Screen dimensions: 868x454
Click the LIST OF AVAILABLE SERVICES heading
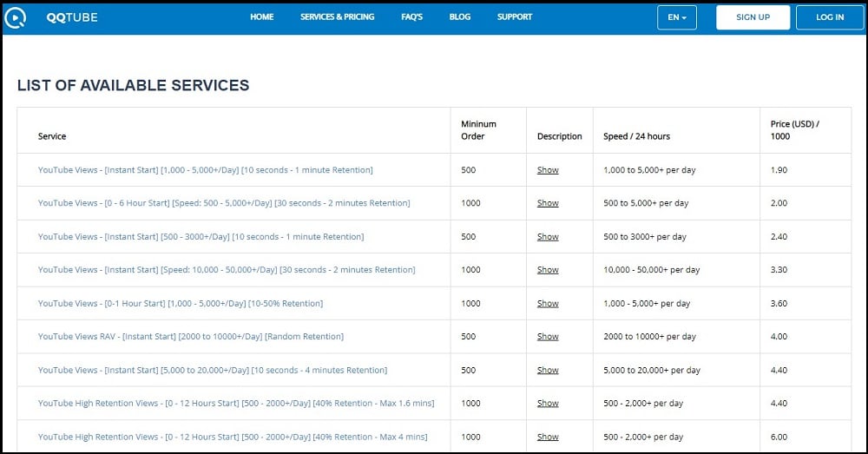133,85
